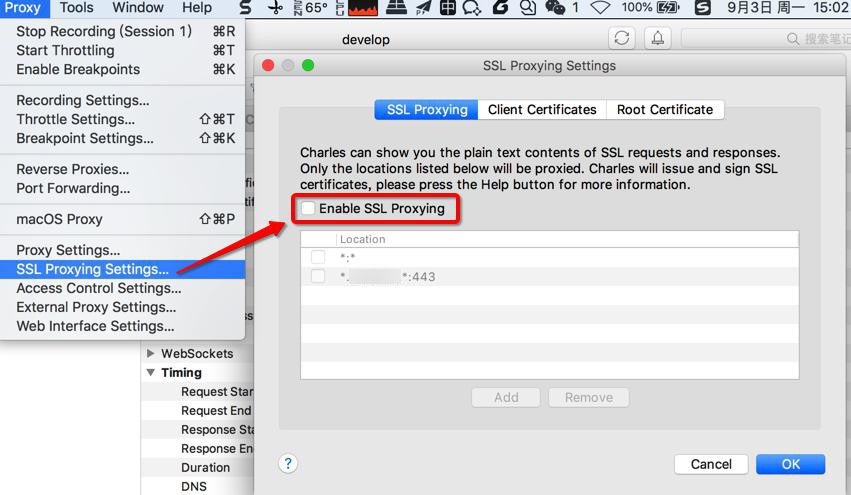Click the sync refresh icon in develop window
This screenshot has height=495, width=851.
tap(622, 38)
